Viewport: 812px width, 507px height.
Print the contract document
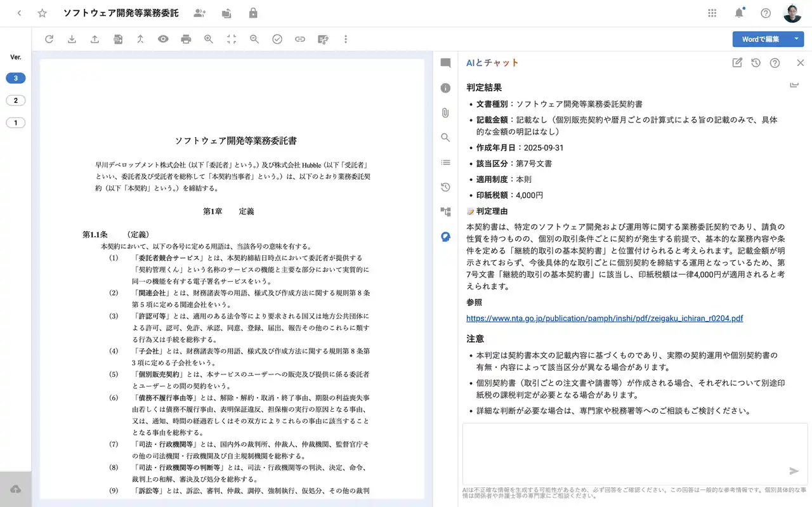coord(186,39)
